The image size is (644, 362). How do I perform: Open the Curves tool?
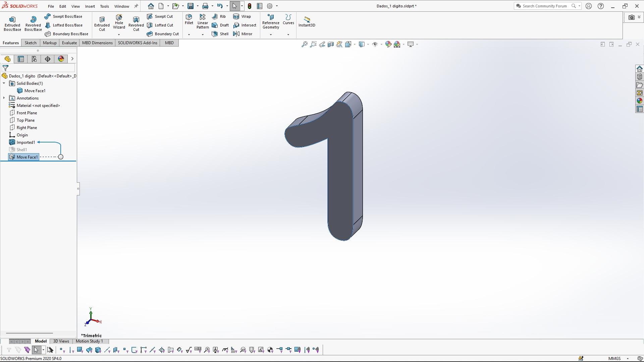(x=288, y=19)
